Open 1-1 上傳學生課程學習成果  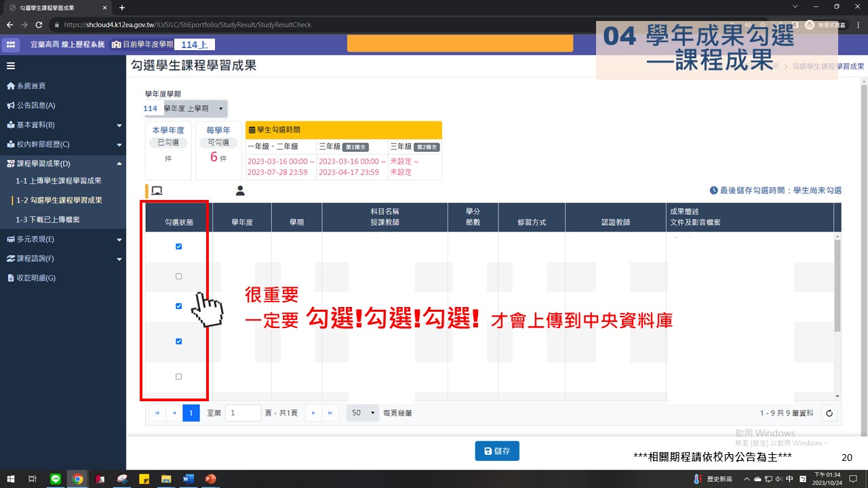(x=59, y=181)
